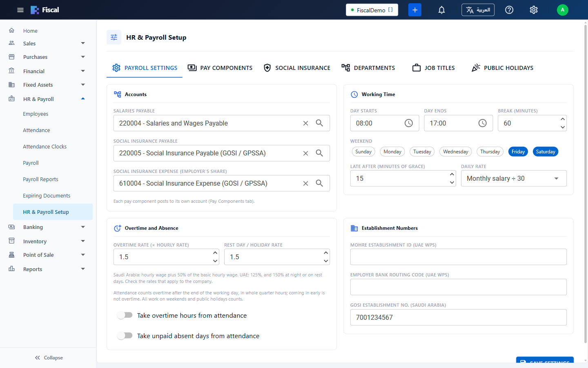
Task: Open the Daily Rate dropdown
Action: [514, 178]
